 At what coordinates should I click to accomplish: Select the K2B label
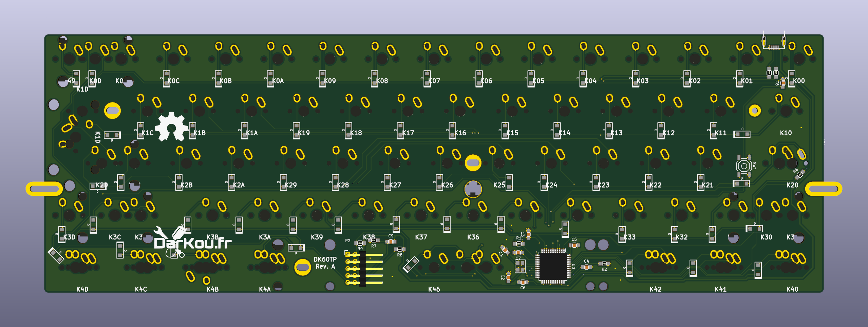click(x=186, y=185)
